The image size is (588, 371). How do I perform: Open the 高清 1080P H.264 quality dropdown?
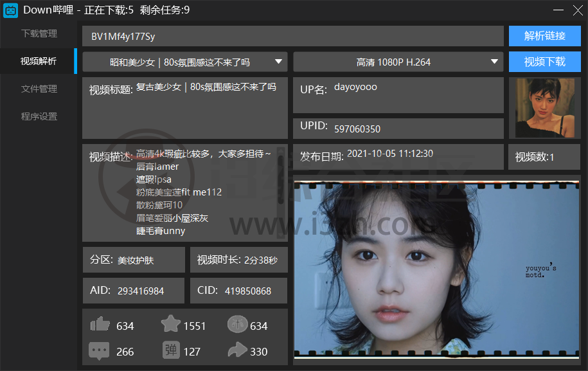pos(398,62)
